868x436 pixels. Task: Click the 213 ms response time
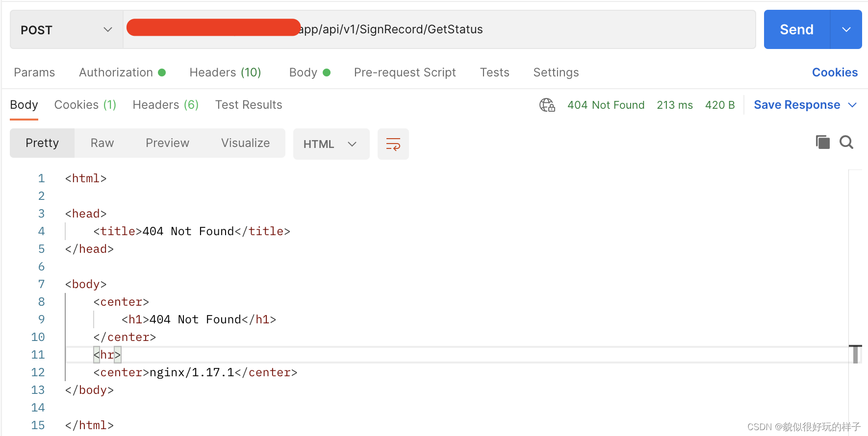pyautogui.click(x=675, y=105)
